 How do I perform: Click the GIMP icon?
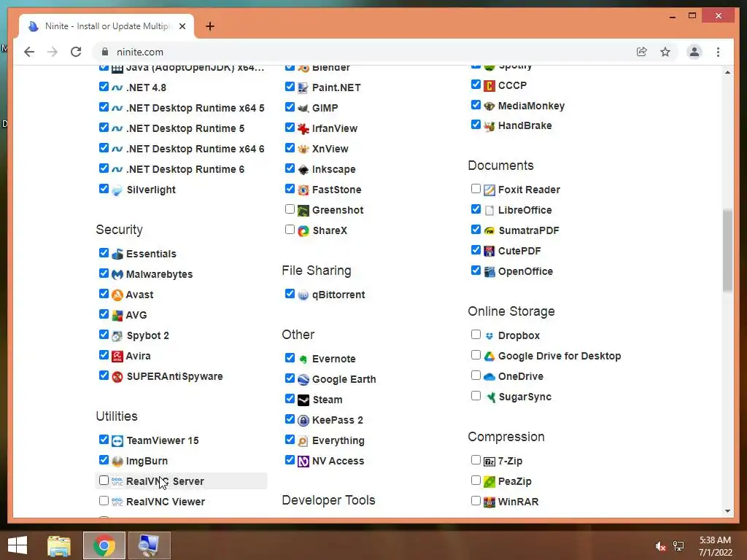[x=303, y=109]
